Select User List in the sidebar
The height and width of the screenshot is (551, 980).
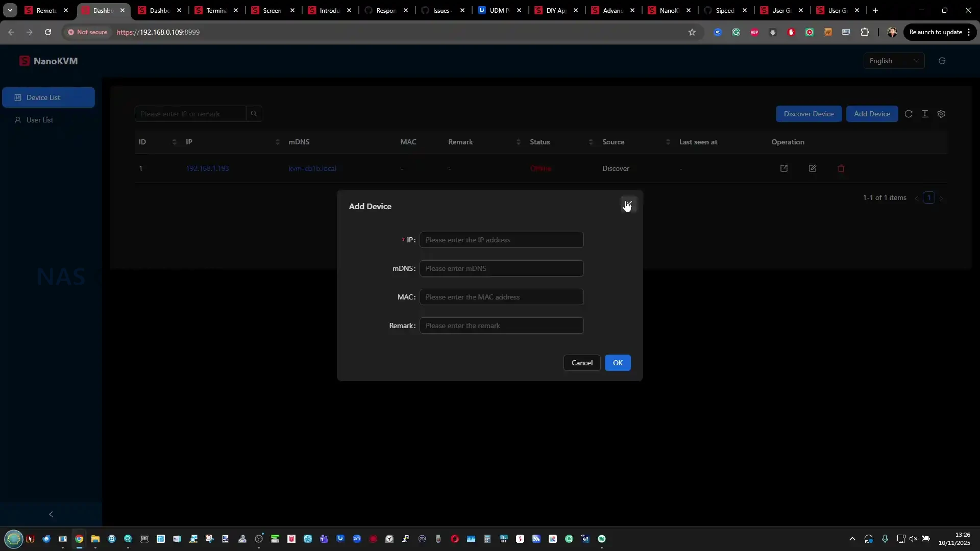(x=40, y=120)
